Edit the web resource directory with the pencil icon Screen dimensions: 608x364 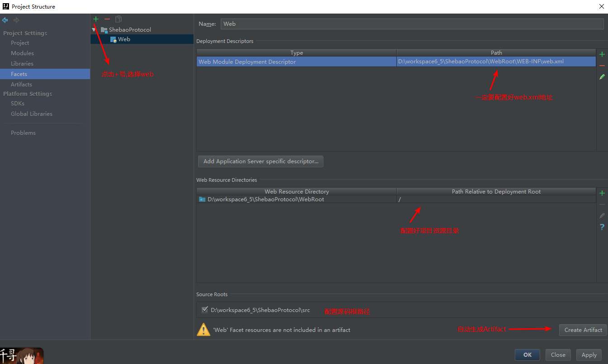tap(602, 216)
